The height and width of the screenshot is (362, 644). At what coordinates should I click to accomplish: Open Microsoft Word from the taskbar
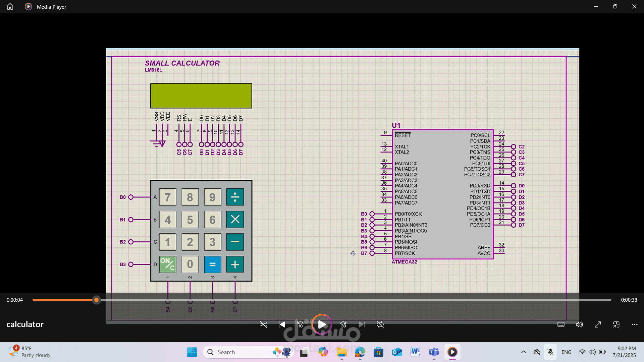[x=415, y=352]
